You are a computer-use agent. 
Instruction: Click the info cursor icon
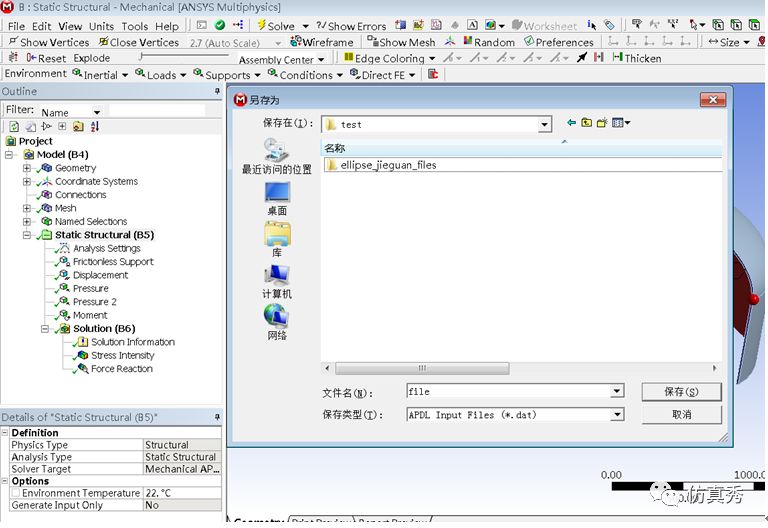(x=592, y=25)
